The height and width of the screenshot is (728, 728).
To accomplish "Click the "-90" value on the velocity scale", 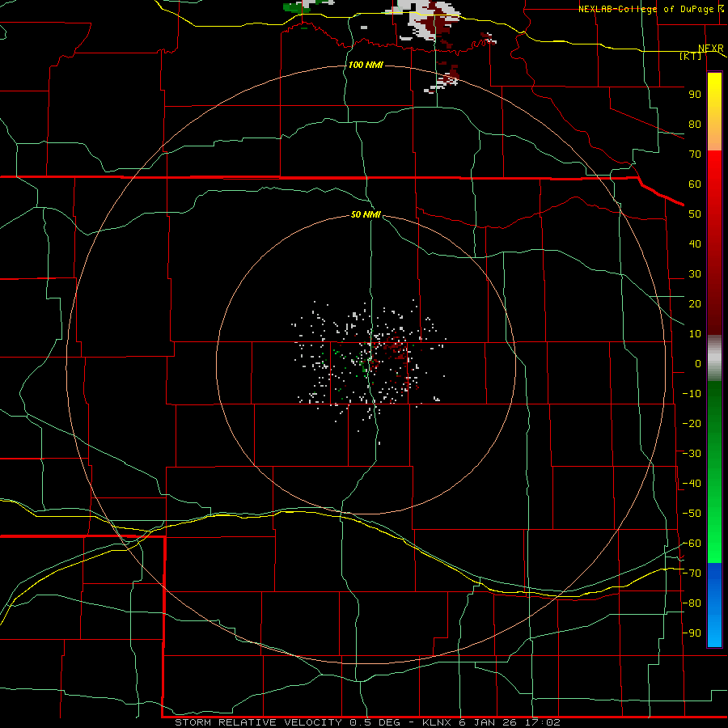I will (x=692, y=633).
